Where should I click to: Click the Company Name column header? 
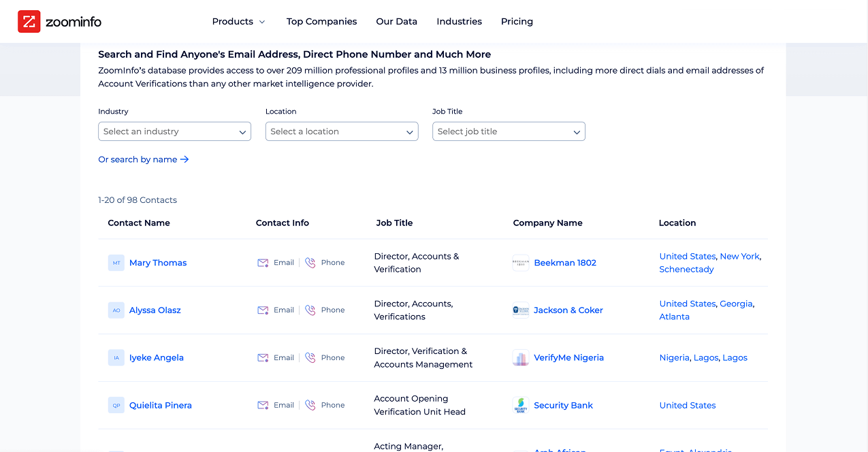pos(547,223)
